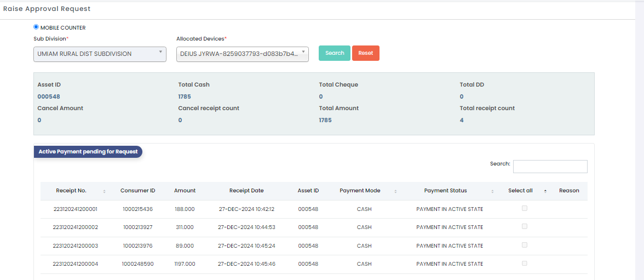Click consumer ID 1000213976
The image size is (644, 280).
click(137, 246)
